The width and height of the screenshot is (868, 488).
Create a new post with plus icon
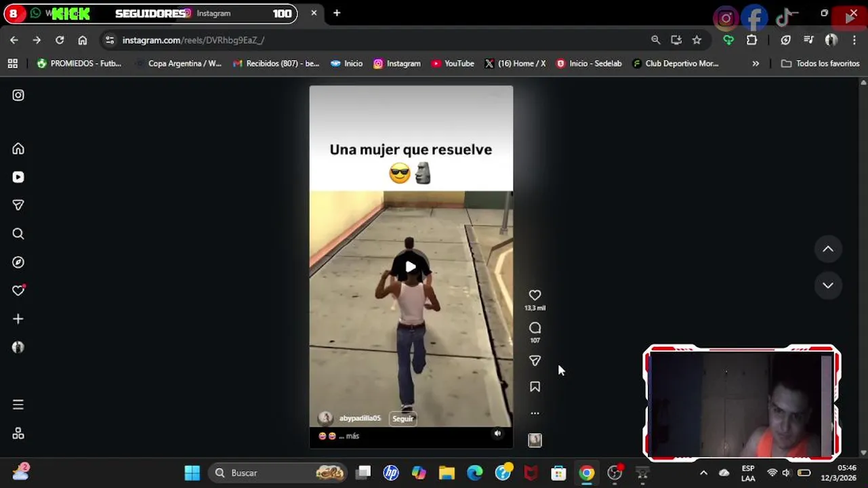coord(18,319)
